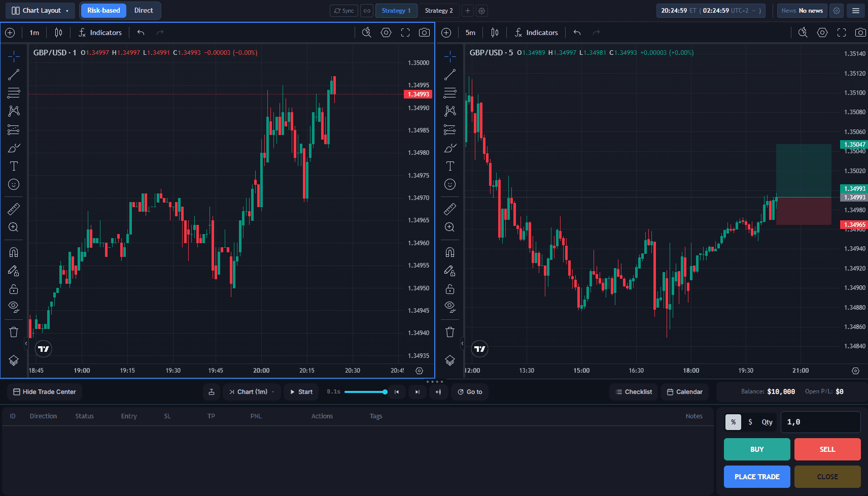Open the 1m timeframe selector

pyautogui.click(x=34, y=32)
